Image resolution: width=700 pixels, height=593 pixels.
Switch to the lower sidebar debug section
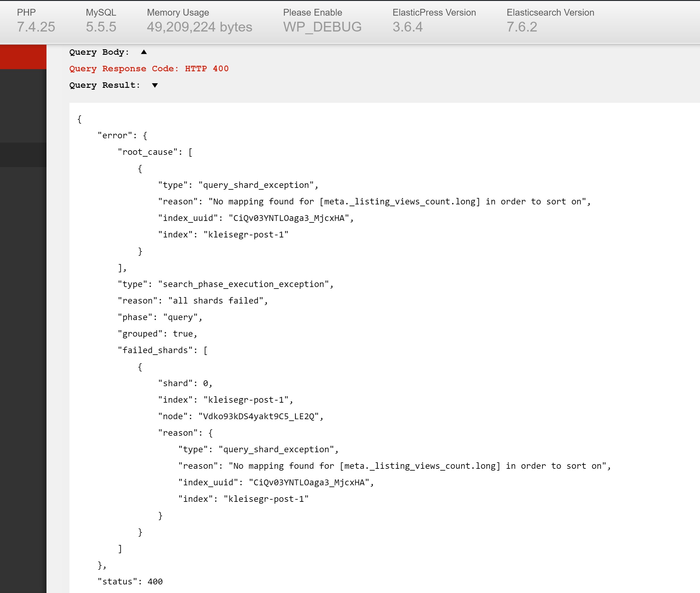click(23, 154)
